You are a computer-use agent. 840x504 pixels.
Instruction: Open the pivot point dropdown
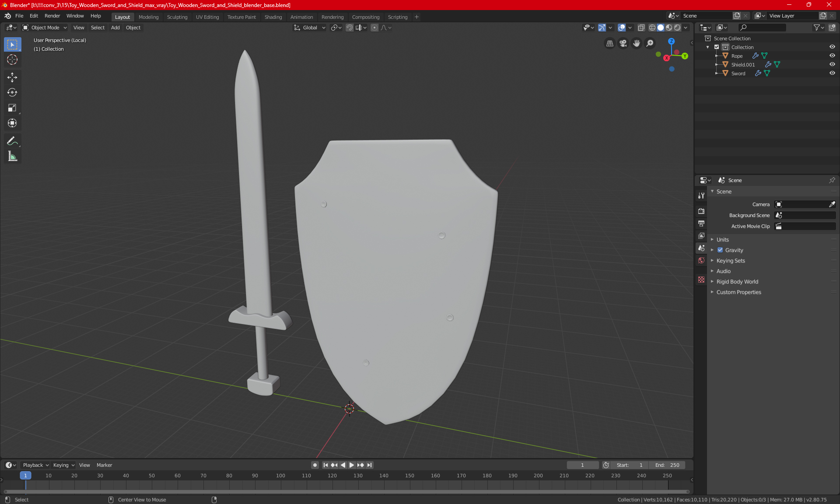336,28
